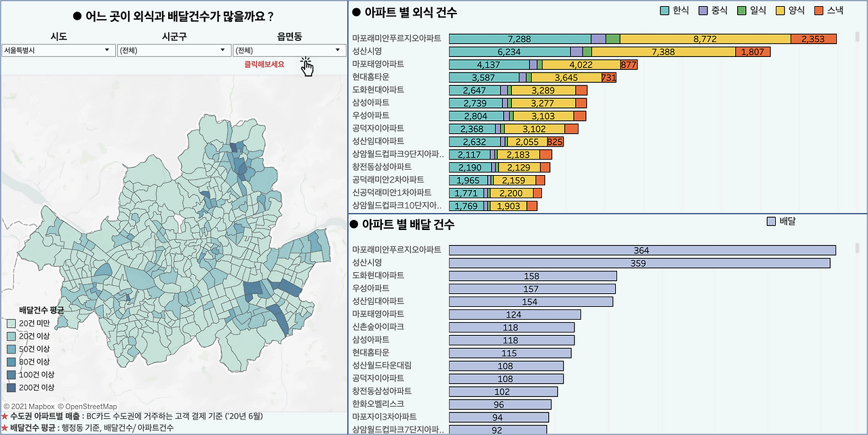Select 창전동삼성아파트 한식 bar 2,190
Viewport: 868px width, 435px height.
(471, 167)
